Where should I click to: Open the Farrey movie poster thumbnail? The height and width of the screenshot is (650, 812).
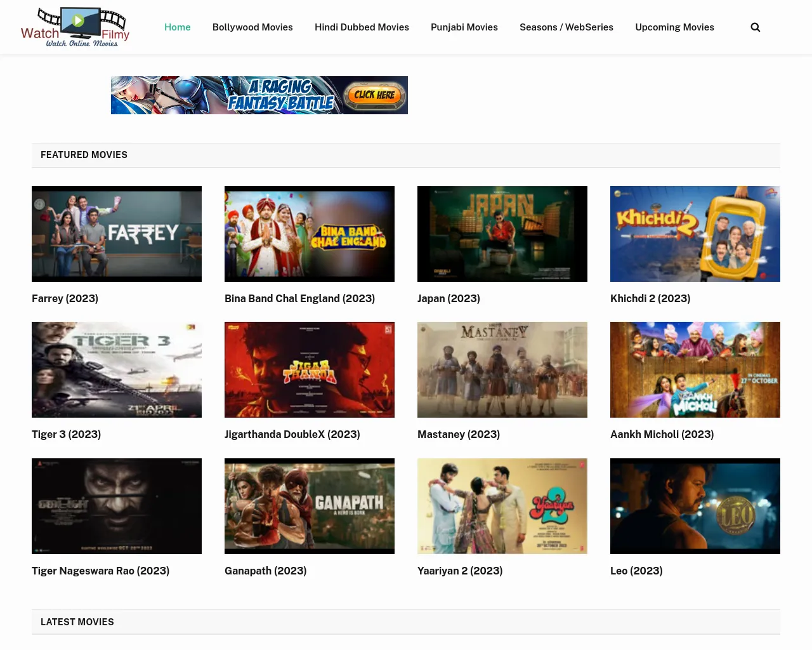[117, 234]
